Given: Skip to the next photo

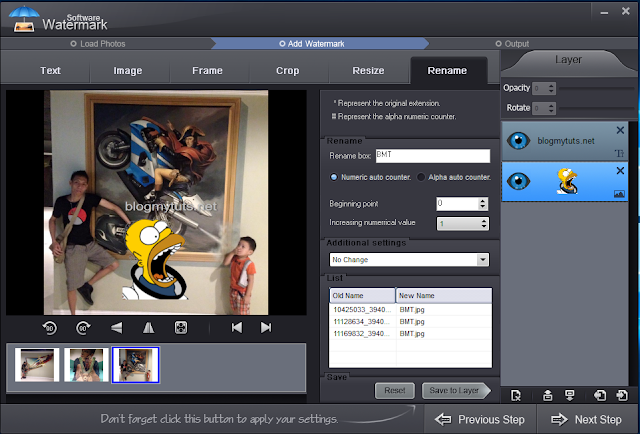Looking at the screenshot, I should (266, 327).
